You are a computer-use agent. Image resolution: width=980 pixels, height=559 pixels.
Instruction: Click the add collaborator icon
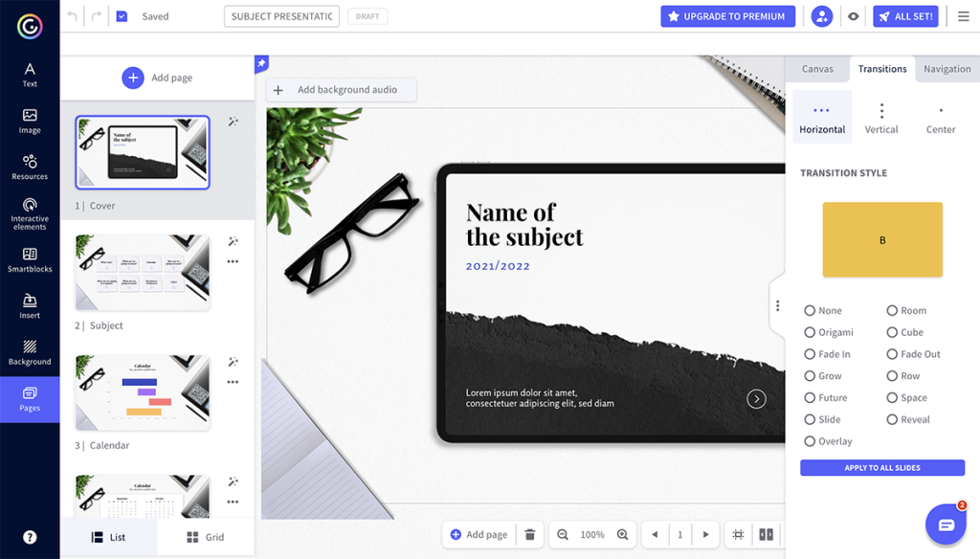[x=822, y=16]
